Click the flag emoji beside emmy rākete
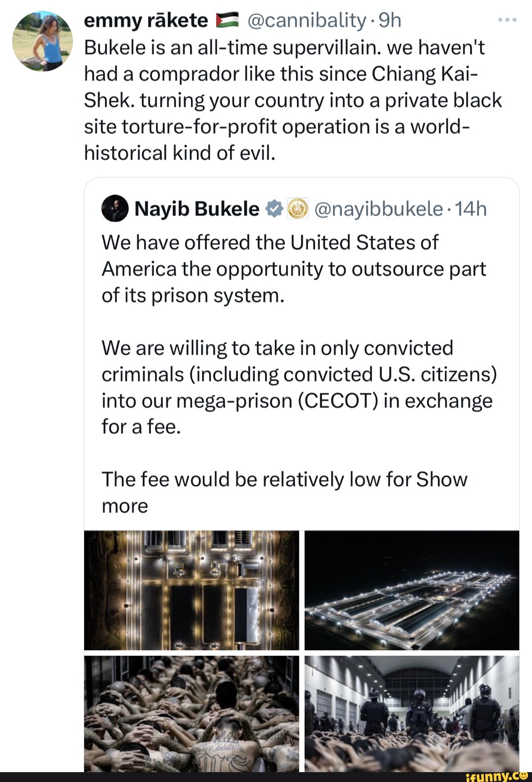Screen dimensions: 532x782 [x=227, y=21]
